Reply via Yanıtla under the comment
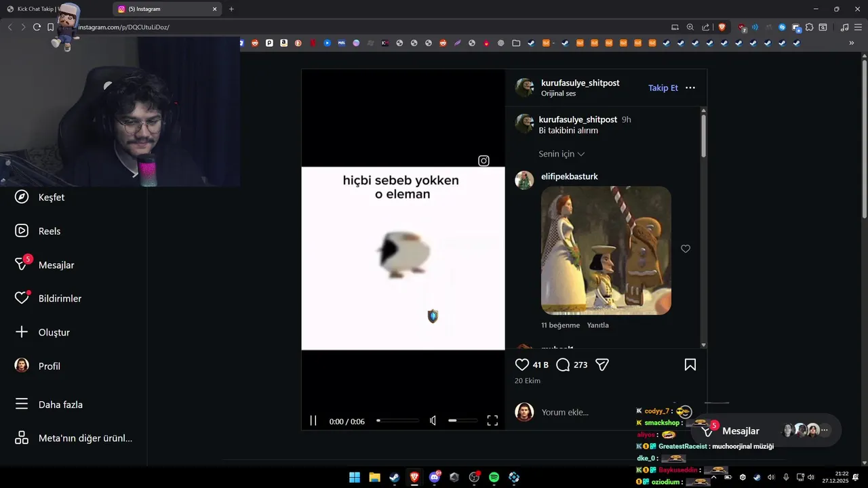The width and height of the screenshot is (868, 488). (x=597, y=325)
